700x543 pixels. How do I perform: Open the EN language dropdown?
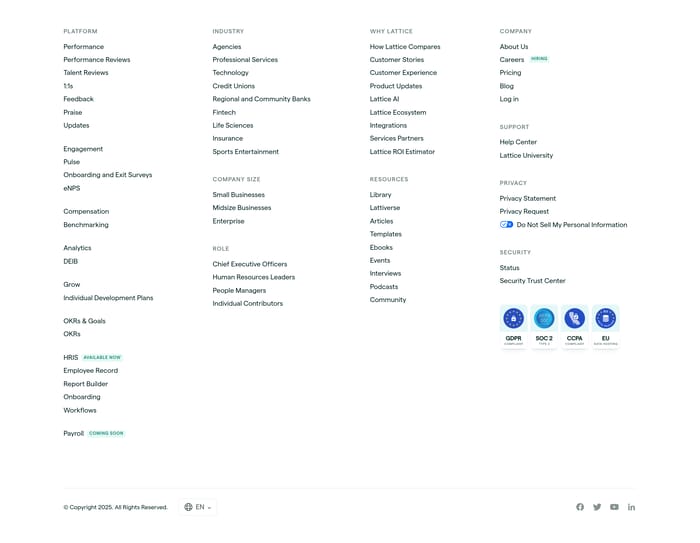(199, 507)
